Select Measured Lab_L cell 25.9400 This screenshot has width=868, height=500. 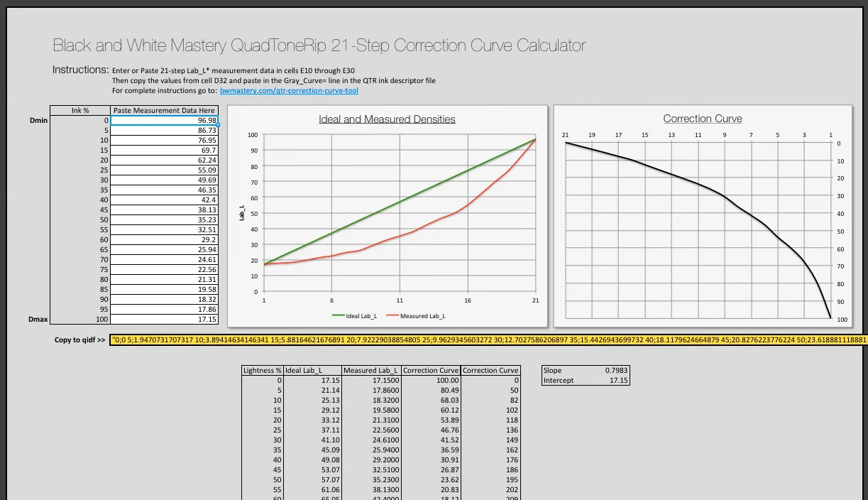pos(372,450)
